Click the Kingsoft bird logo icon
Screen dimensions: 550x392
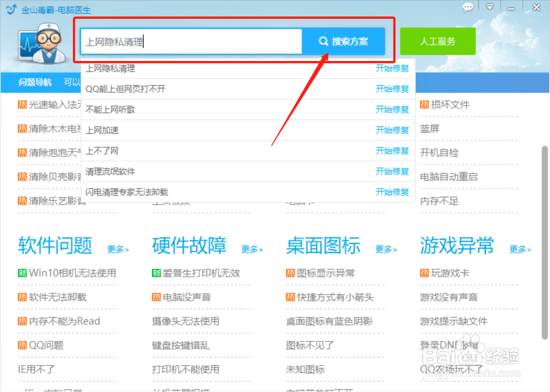(x=11, y=9)
